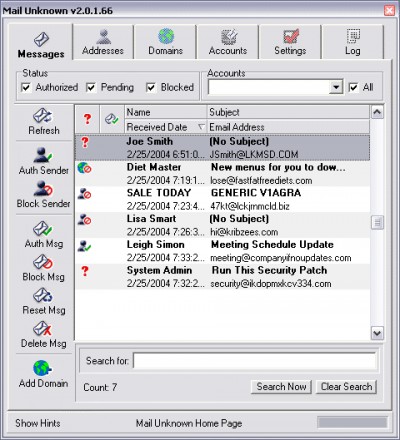The width and height of the screenshot is (400, 440).
Task: Click SALE TODAY's blocked sender icon
Action: [x=84, y=194]
